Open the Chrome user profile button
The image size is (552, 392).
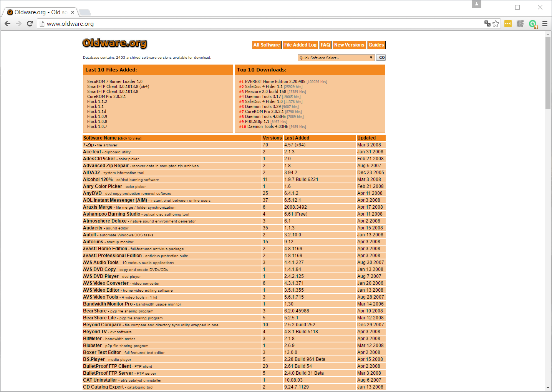[x=476, y=4]
